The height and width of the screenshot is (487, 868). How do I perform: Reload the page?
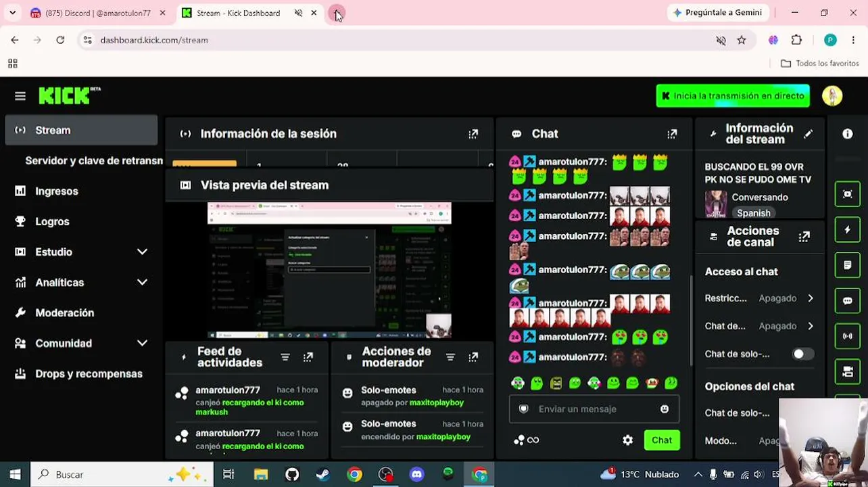[x=60, y=41]
